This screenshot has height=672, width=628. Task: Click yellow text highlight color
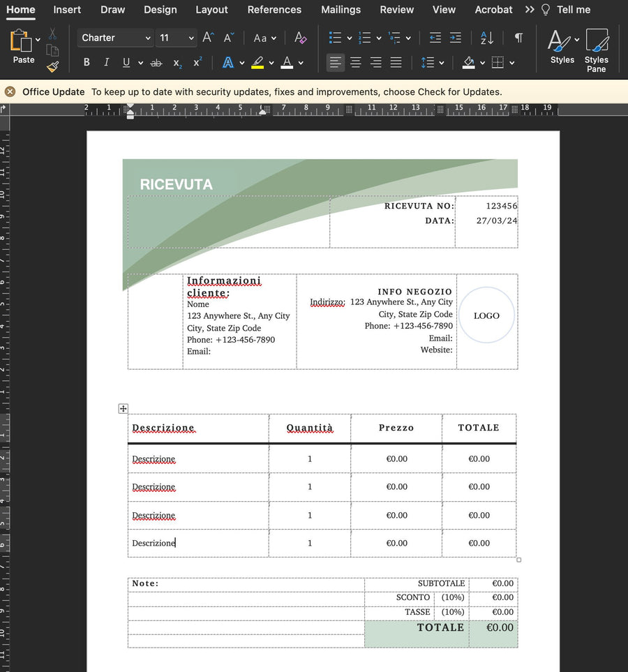click(x=257, y=63)
